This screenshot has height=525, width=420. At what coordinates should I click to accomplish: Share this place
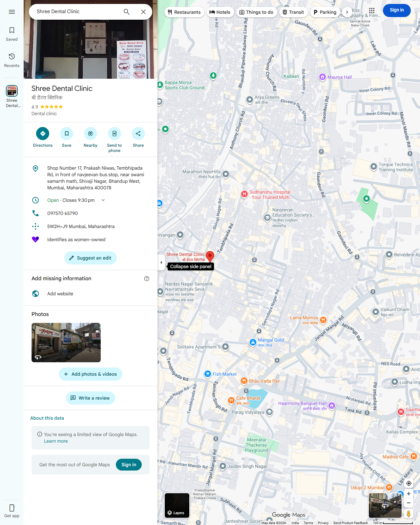[x=138, y=137]
